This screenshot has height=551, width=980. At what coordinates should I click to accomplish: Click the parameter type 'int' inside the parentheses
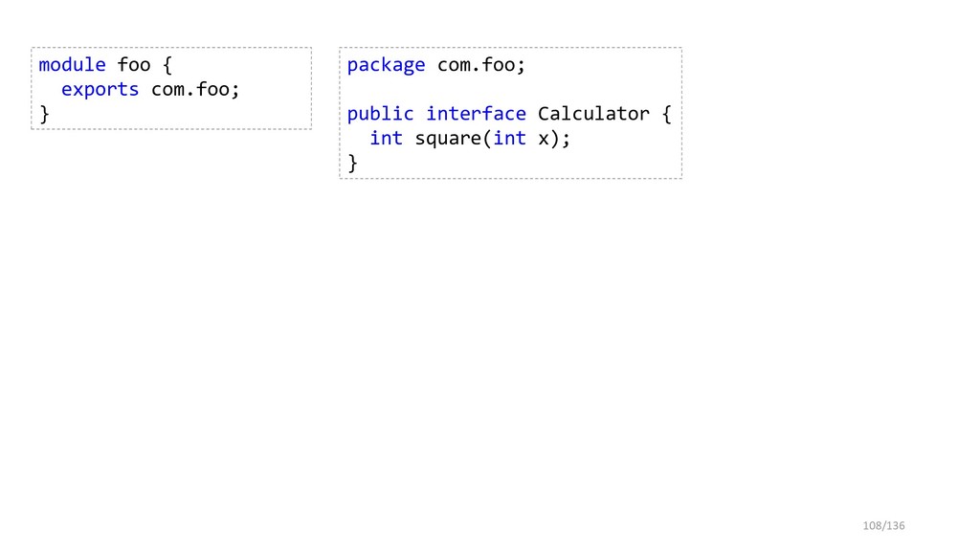coord(509,138)
